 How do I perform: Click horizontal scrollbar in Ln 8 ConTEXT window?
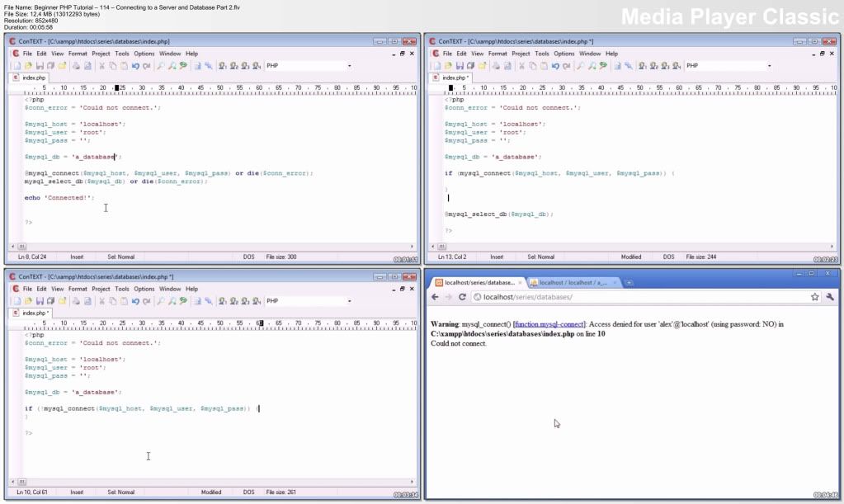point(213,247)
